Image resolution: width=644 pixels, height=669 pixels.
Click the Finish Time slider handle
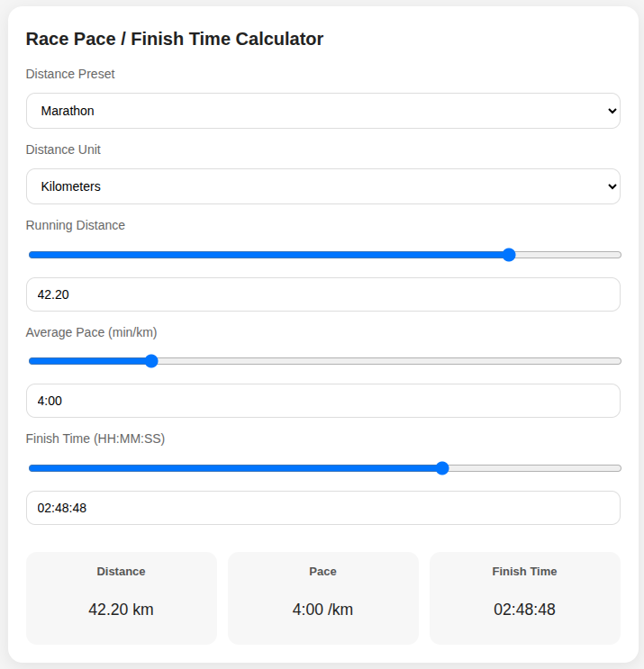[442, 468]
